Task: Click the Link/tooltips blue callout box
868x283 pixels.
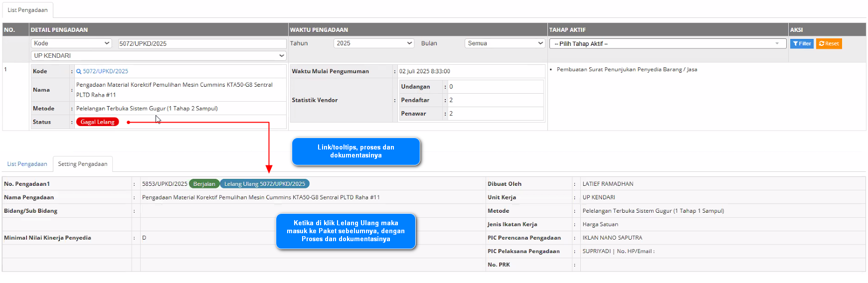Action: click(x=356, y=151)
